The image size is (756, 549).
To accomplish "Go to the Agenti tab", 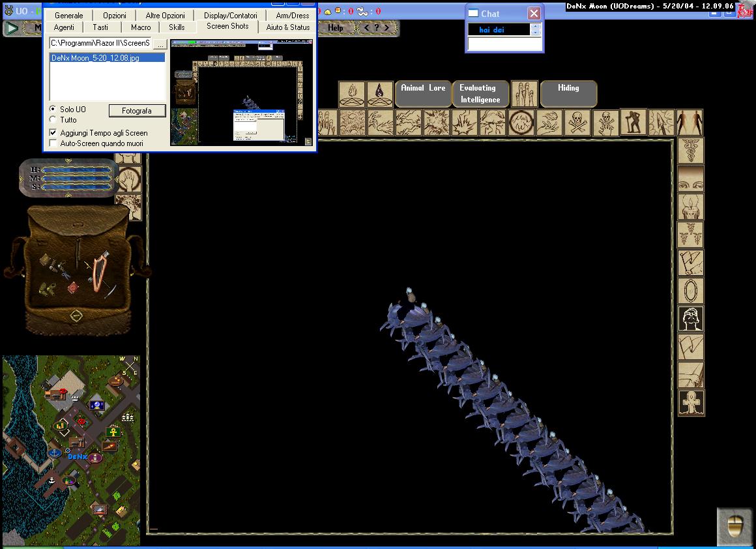I will pos(64,27).
